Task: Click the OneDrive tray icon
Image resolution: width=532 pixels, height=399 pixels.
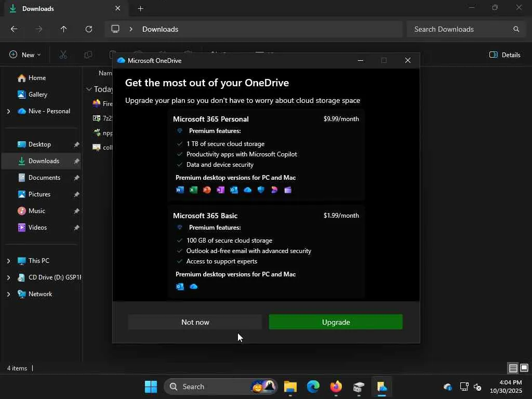Action: click(448, 387)
